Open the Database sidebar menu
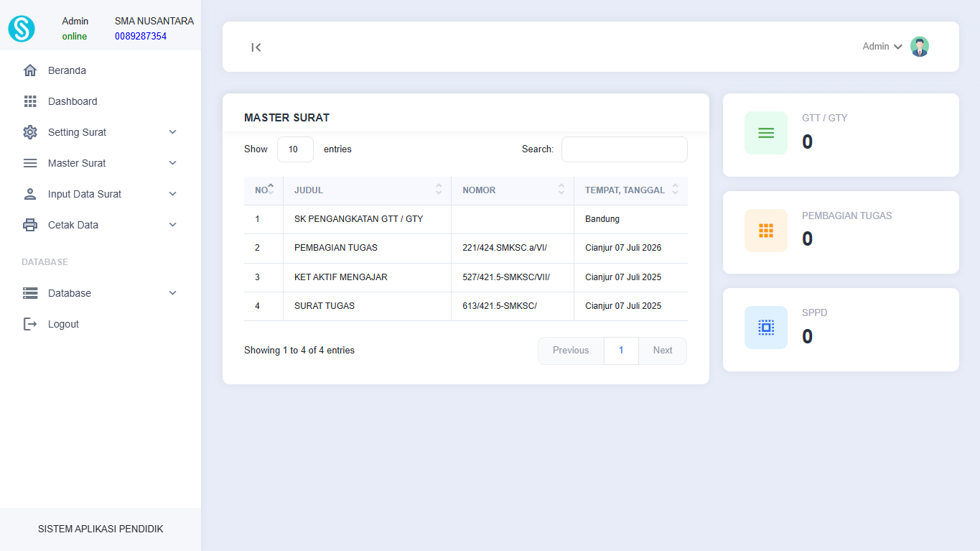The height and width of the screenshot is (551, 980). pyautogui.click(x=101, y=293)
